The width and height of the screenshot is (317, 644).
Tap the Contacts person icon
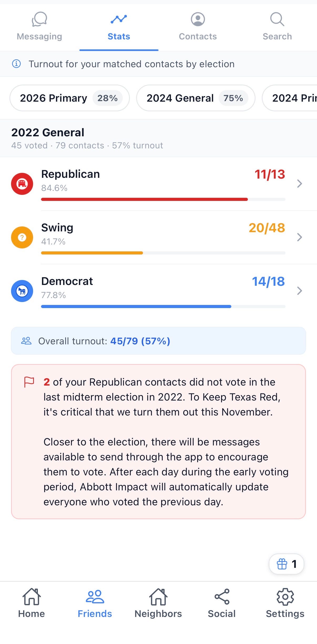click(198, 19)
